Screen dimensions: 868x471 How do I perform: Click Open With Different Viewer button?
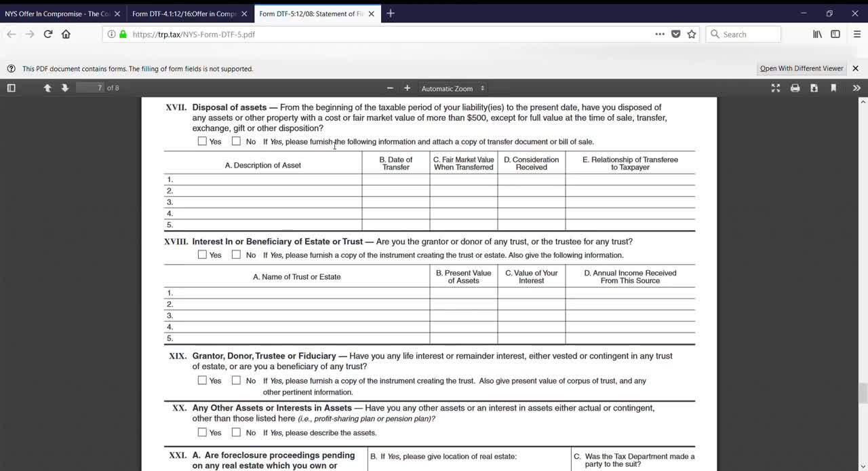coord(802,69)
